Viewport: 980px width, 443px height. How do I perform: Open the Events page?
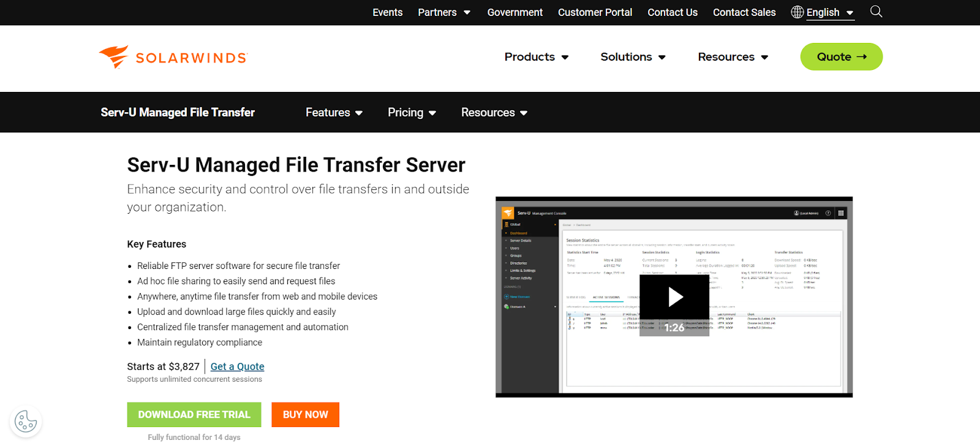388,12
